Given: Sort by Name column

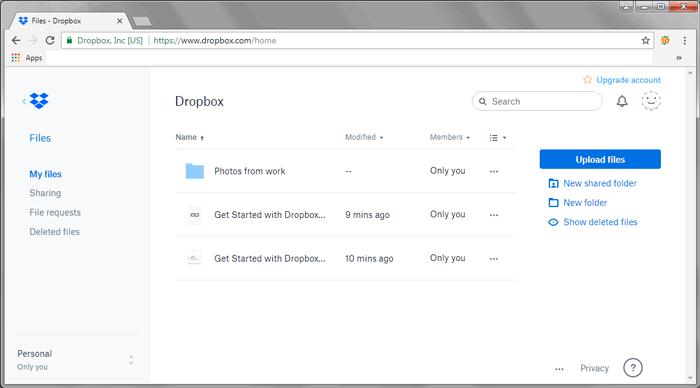Looking at the screenshot, I should pyautogui.click(x=189, y=137).
